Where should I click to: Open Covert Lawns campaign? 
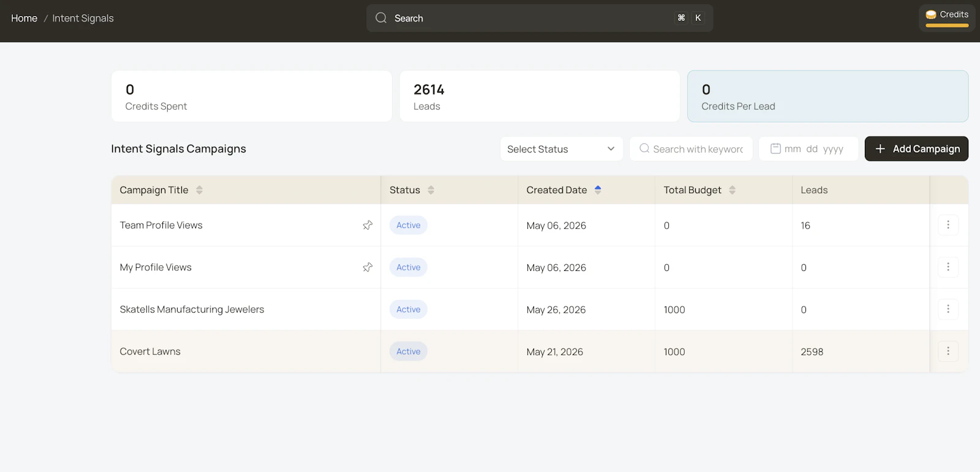150,351
